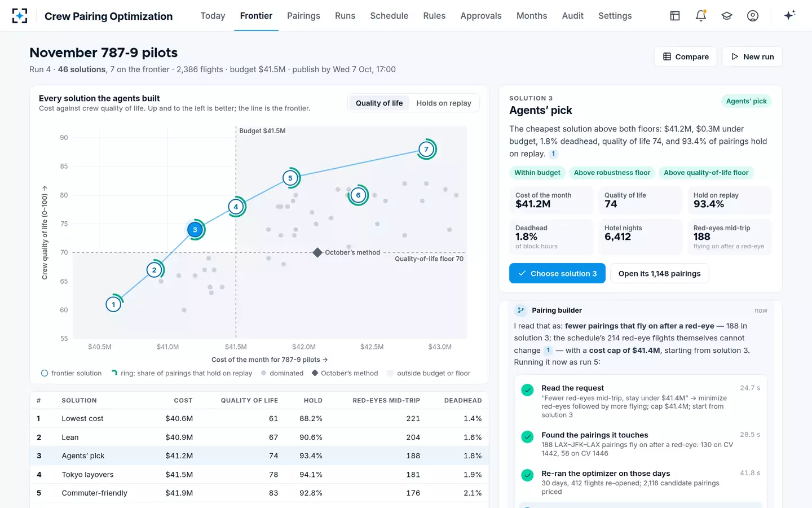The image size is (812, 508).
Task: Click the Compare button
Action: click(x=686, y=56)
